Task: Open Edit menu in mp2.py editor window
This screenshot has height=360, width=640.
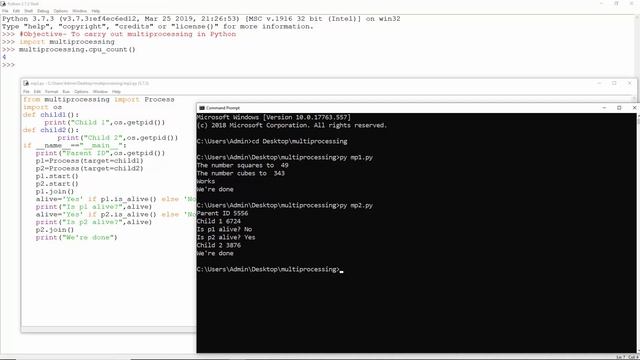Action: pos(37,92)
